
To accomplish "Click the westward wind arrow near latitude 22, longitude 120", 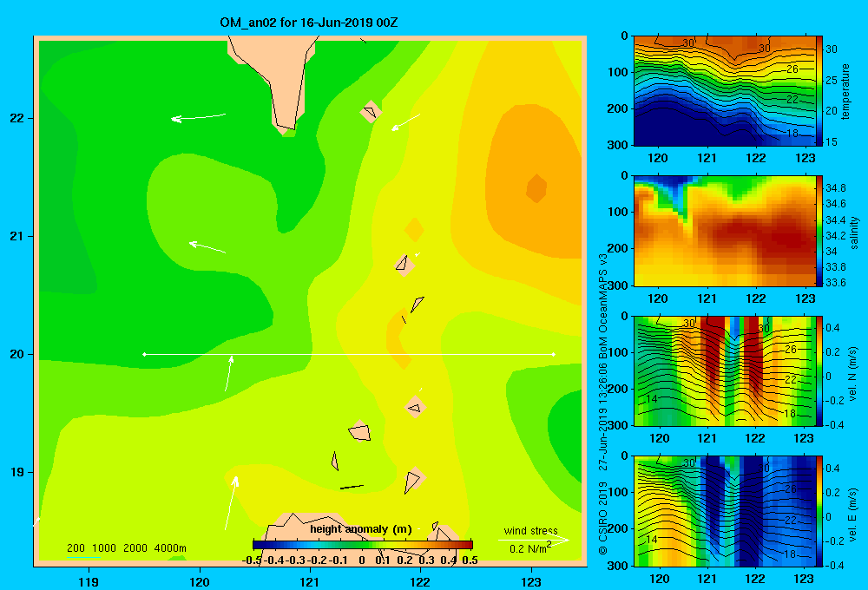I will [x=198, y=117].
